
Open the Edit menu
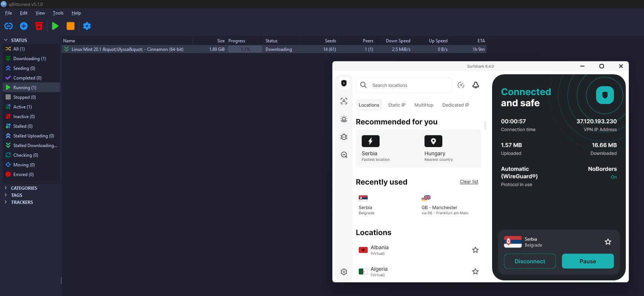coord(24,13)
